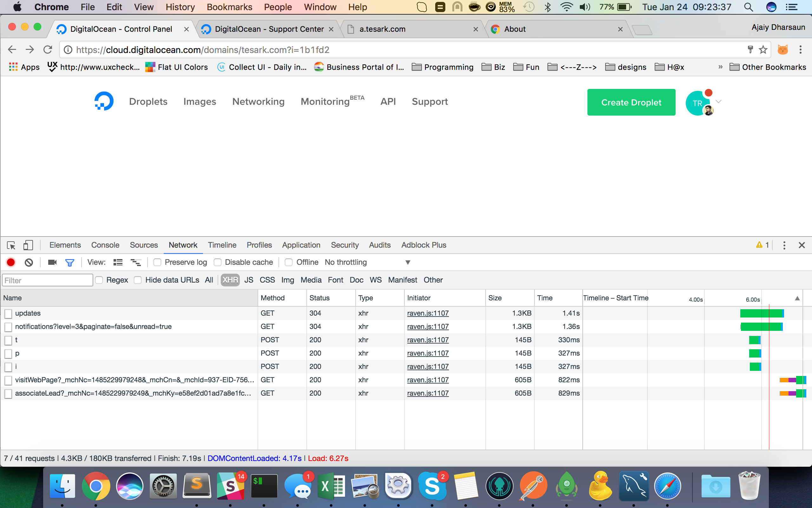
Task: Open Excel from the Dock
Action: point(331,486)
